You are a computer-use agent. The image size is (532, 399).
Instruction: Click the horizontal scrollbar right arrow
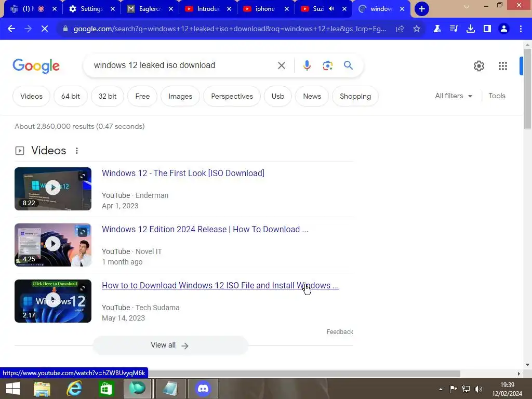(x=519, y=374)
